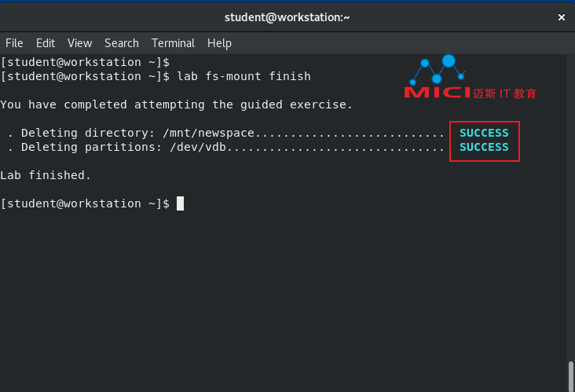
Task: Close the terminal window with X
Action: [561, 17]
